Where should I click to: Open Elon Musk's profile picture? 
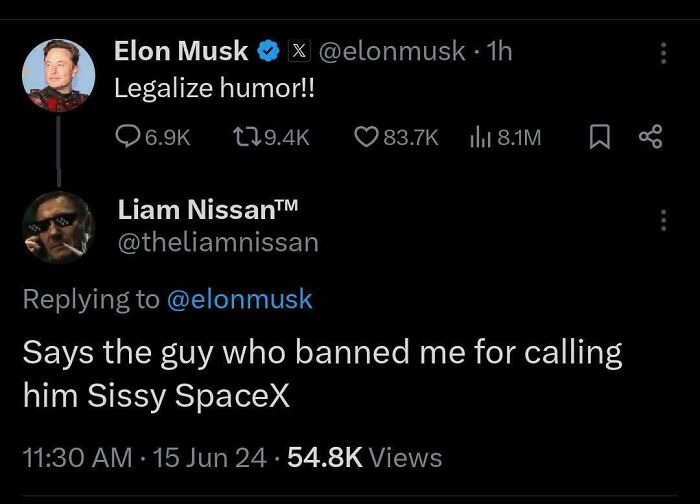58,76
